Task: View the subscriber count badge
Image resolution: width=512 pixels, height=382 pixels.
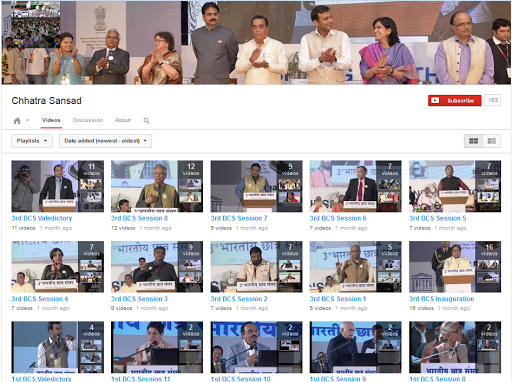Action: 493,100
